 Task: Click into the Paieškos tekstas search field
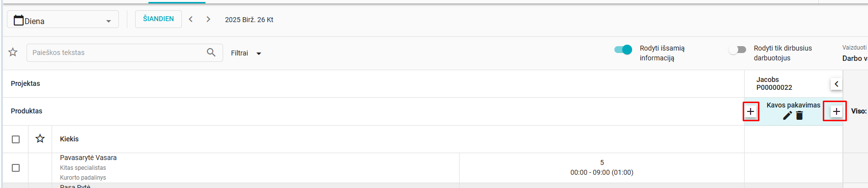click(x=117, y=53)
